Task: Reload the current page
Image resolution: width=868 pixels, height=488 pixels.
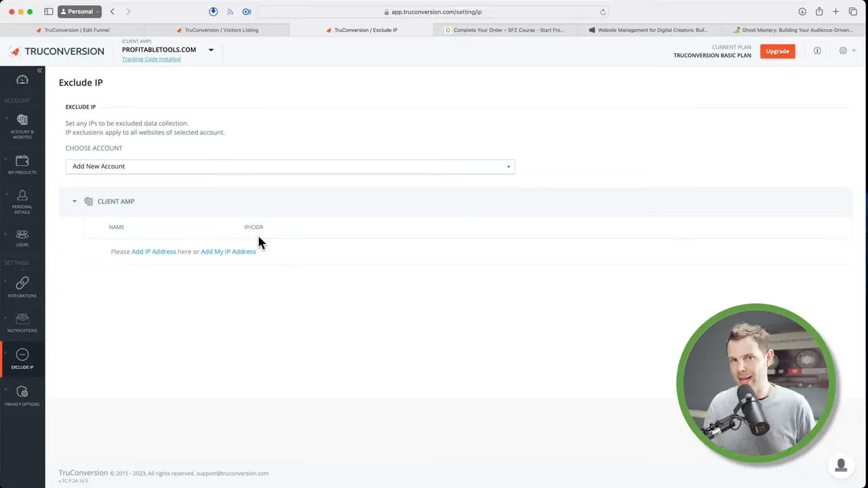Action: (x=603, y=12)
